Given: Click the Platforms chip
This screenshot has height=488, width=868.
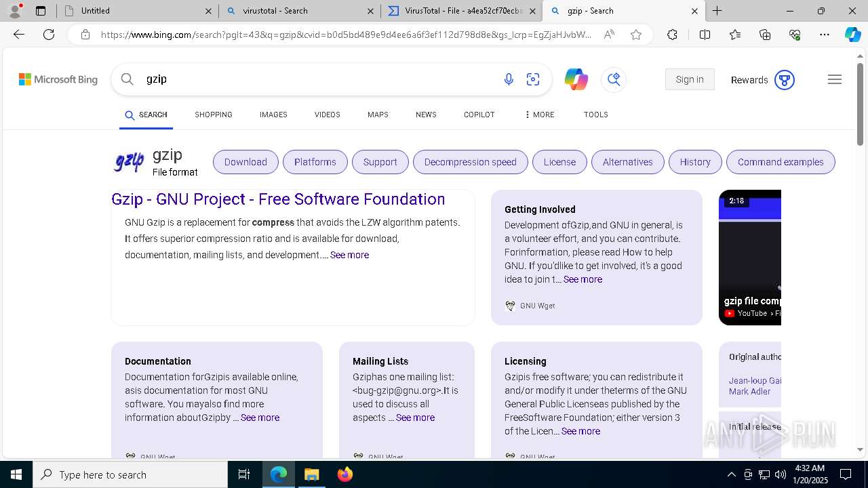Looking at the screenshot, I should pos(315,162).
